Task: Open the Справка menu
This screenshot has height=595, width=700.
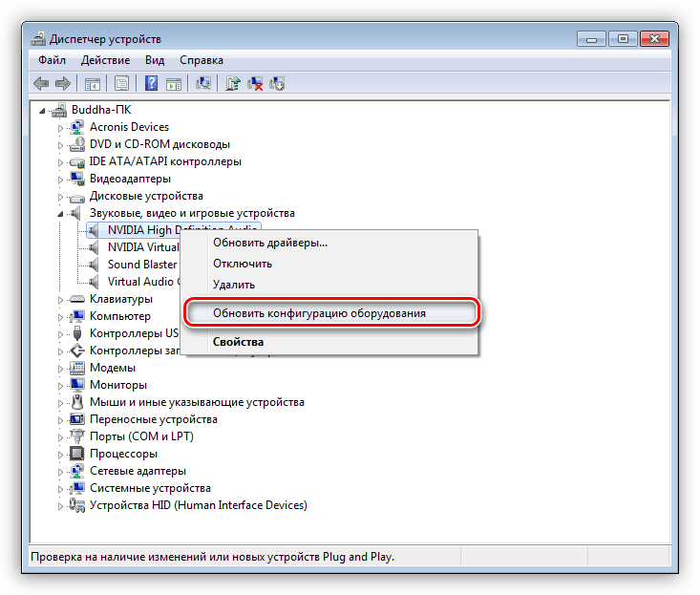Action: [202, 60]
